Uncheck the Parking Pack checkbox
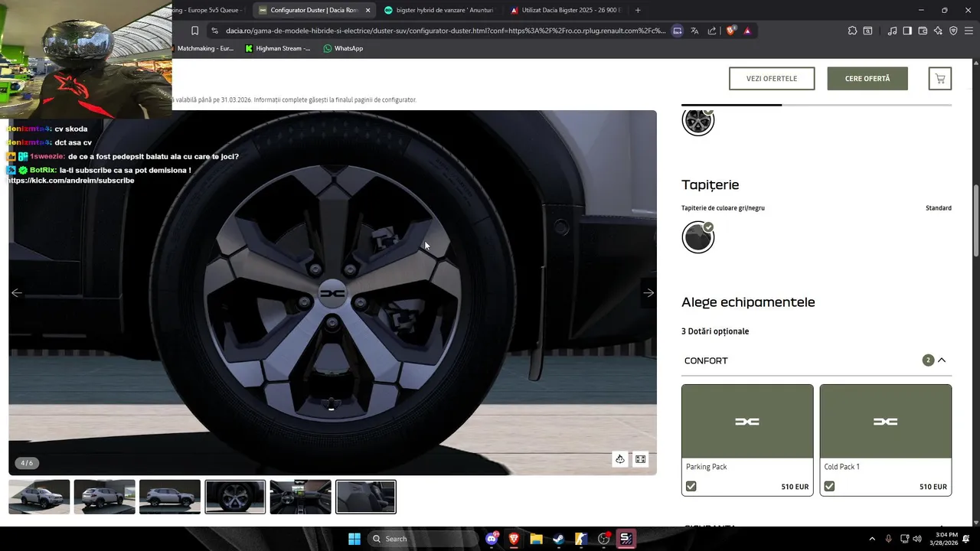The image size is (980, 551). click(691, 486)
